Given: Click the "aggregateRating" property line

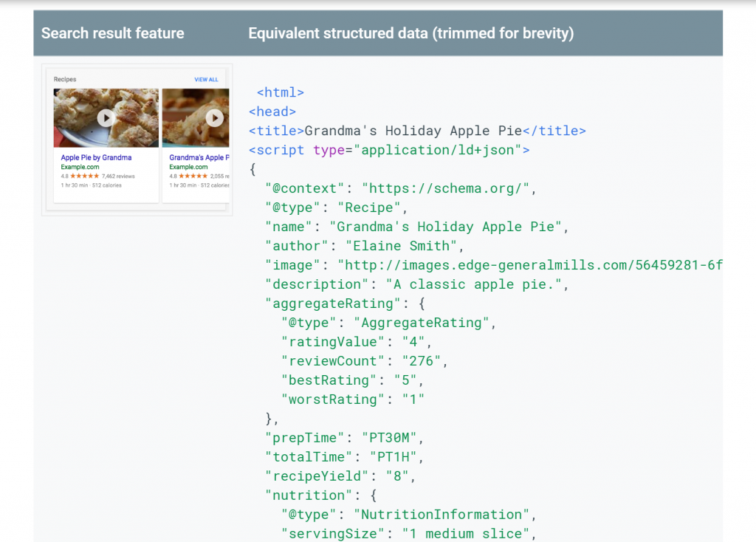Looking at the screenshot, I should pos(345,303).
